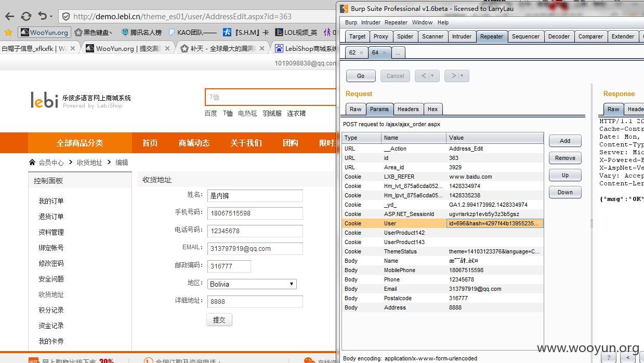The width and height of the screenshot is (644, 363).
Task: Click the Remove parameter button
Action: 565,158
